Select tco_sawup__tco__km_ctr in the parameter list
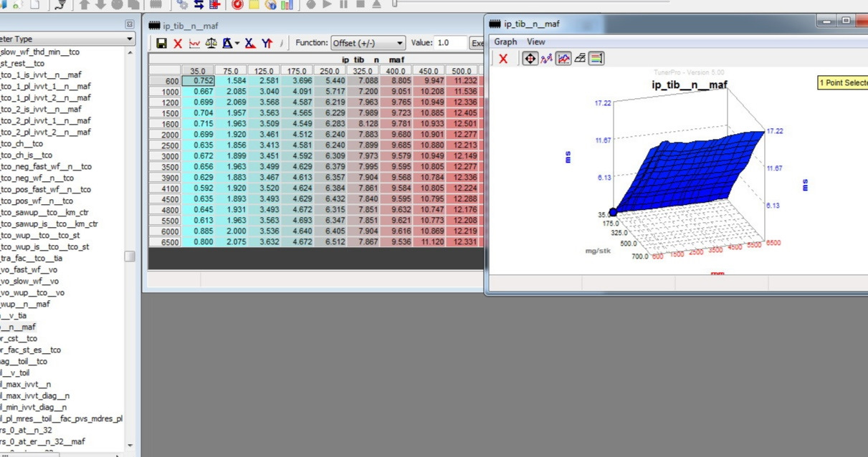This screenshot has width=868, height=457. [x=44, y=212]
